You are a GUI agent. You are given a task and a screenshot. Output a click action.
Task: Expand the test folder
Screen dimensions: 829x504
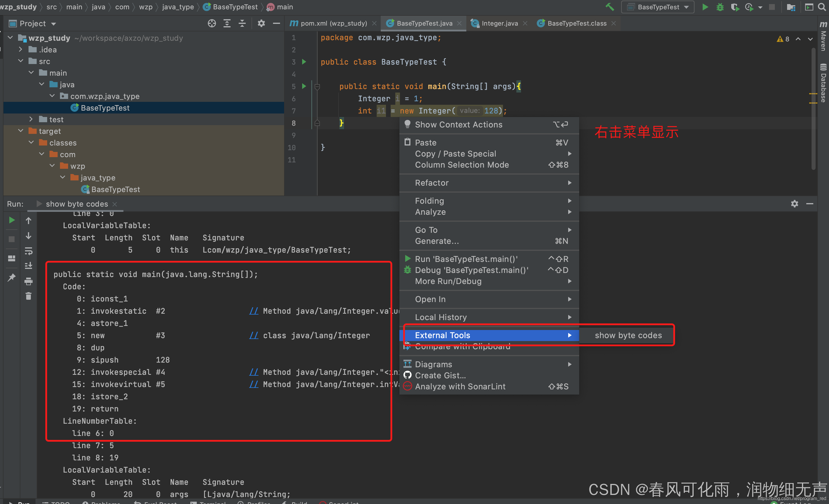(31, 119)
